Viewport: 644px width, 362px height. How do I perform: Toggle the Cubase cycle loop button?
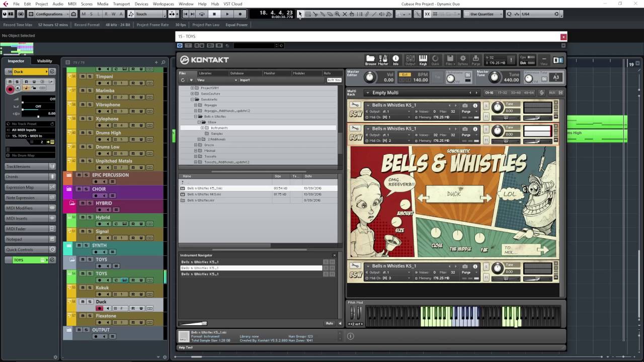202,14
